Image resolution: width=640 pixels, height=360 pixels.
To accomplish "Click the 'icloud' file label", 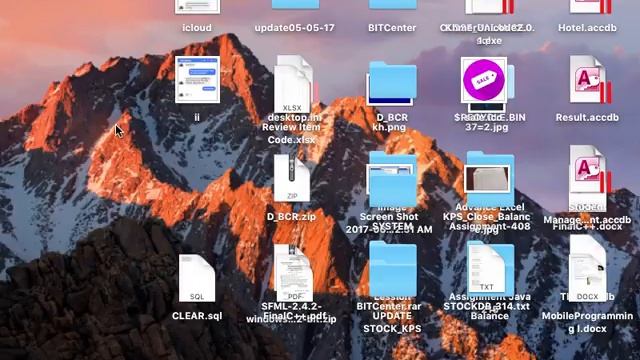I will (x=197, y=28).
